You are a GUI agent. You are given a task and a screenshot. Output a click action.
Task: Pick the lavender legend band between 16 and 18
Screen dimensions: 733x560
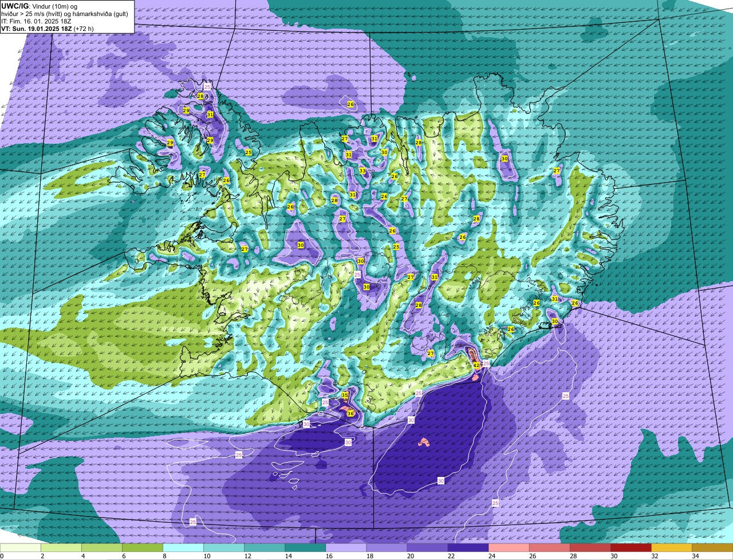click(x=346, y=548)
